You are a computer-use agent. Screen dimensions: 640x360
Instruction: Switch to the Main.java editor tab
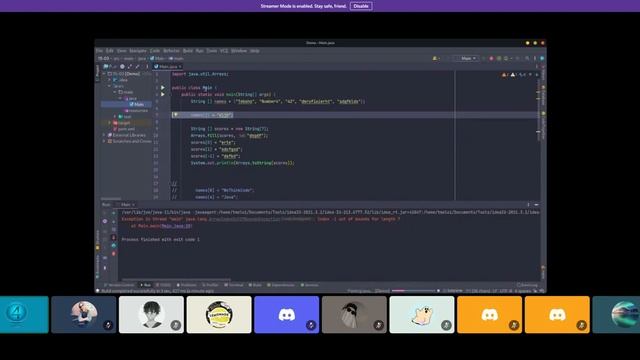(167, 67)
